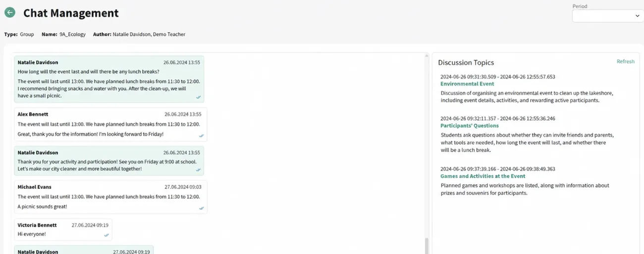
Task: Click 'Thank you for your activity' message text
Action: (107, 165)
